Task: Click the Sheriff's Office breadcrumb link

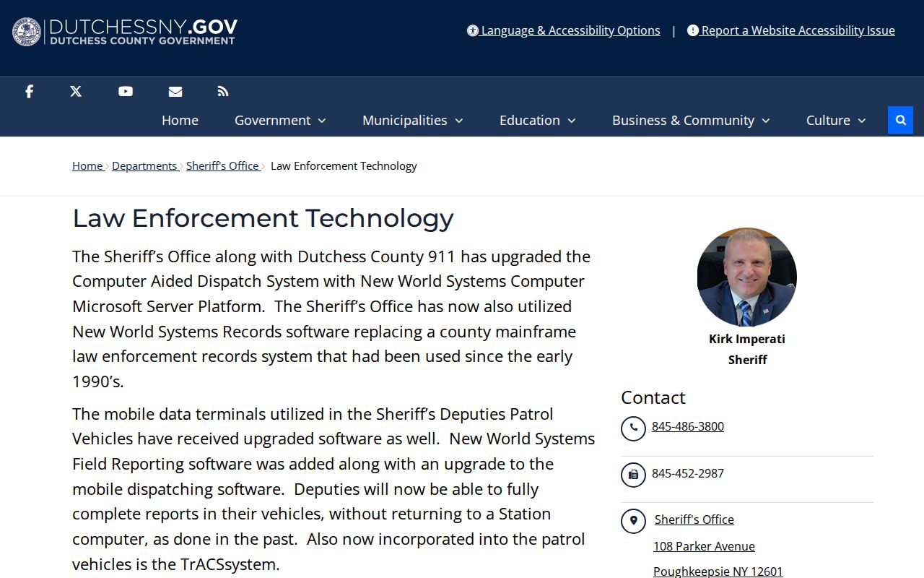Action: click(x=222, y=165)
